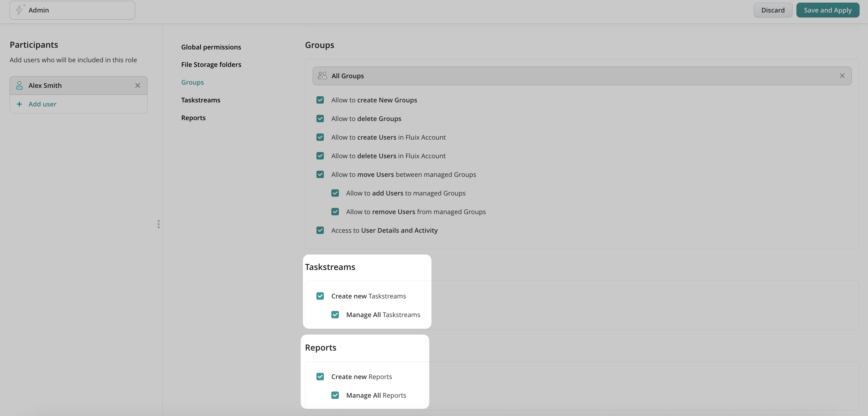Open the All Groups selector field
The width and height of the screenshot is (868, 416).
(573, 76)
